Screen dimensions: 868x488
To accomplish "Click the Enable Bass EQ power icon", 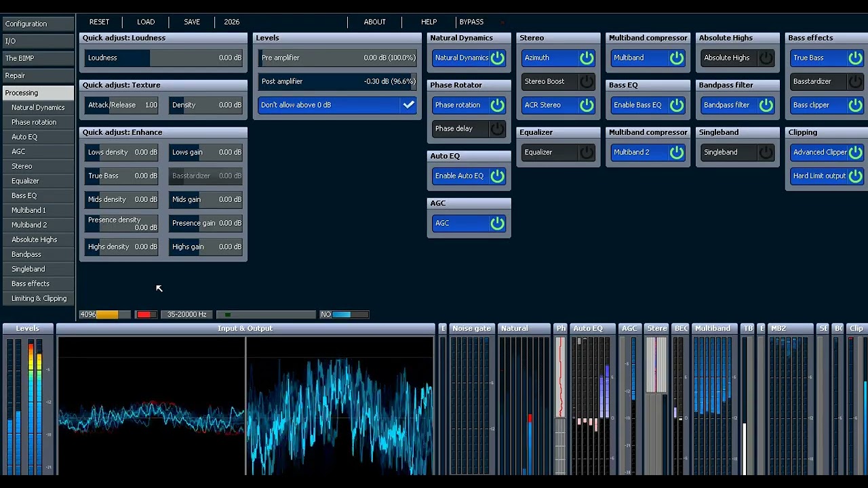I will tap(676, 105).
